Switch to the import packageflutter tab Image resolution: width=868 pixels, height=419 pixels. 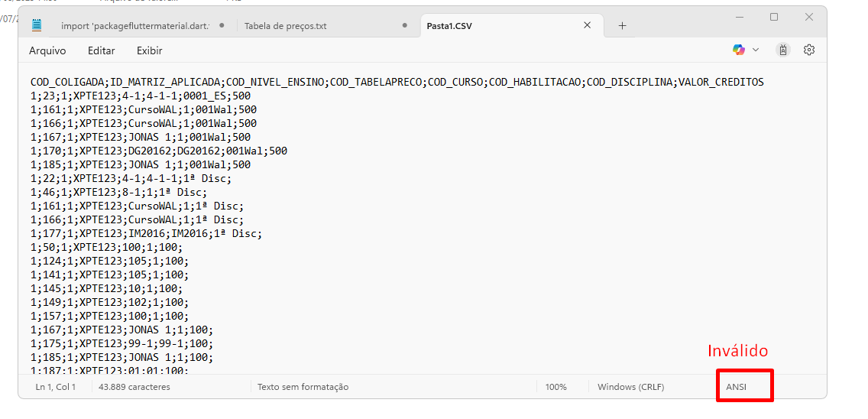click(134, 26)
